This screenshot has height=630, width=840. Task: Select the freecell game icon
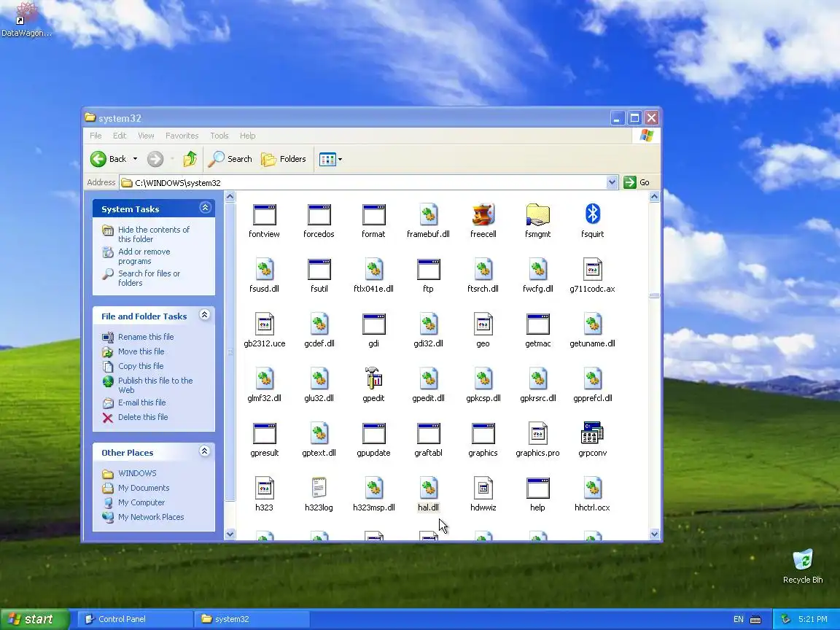point(483,215)
